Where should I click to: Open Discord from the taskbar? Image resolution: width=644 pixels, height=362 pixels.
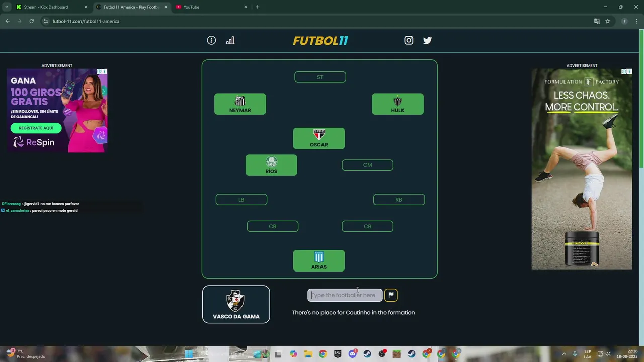pyautogui.click(x=352, y=354)
